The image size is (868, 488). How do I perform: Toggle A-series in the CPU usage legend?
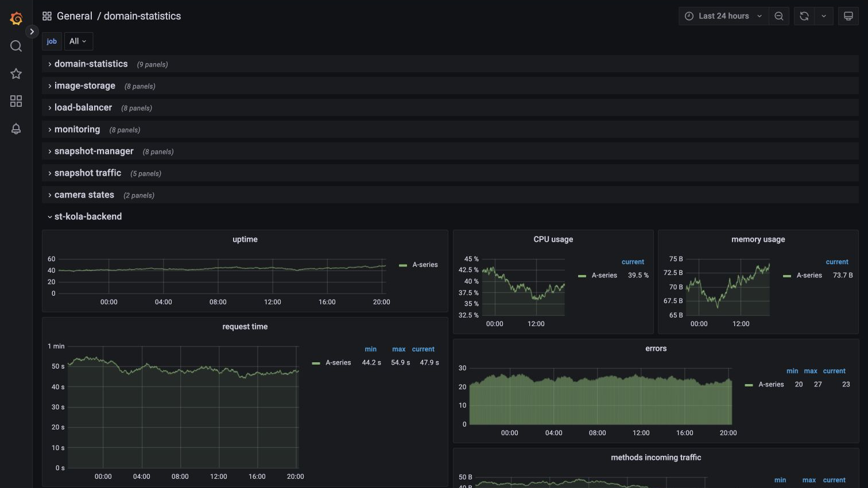pyautogui.click(x=604, y=276)
